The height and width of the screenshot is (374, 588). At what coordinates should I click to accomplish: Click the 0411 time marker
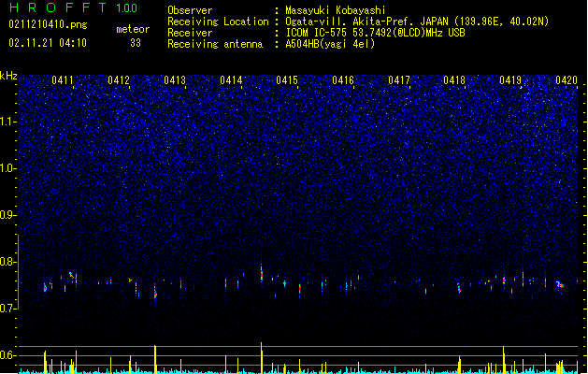[63, 80]
